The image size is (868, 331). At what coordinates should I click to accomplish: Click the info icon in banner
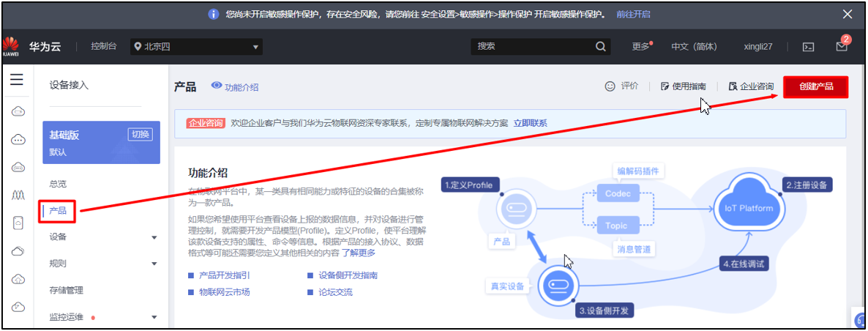tap(214, 15)
